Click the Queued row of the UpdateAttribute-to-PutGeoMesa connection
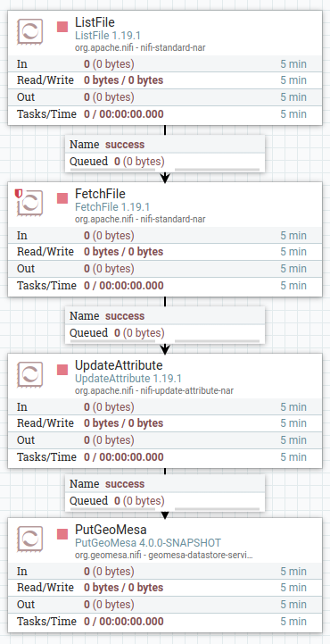This screenshot has width=330, height=644. pos(165,501)
